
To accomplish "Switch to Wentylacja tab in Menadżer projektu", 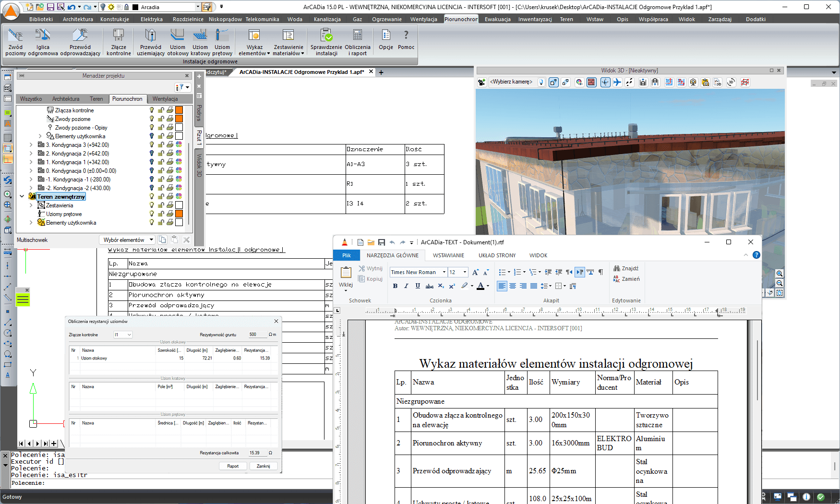I will (x=165, y=99).
